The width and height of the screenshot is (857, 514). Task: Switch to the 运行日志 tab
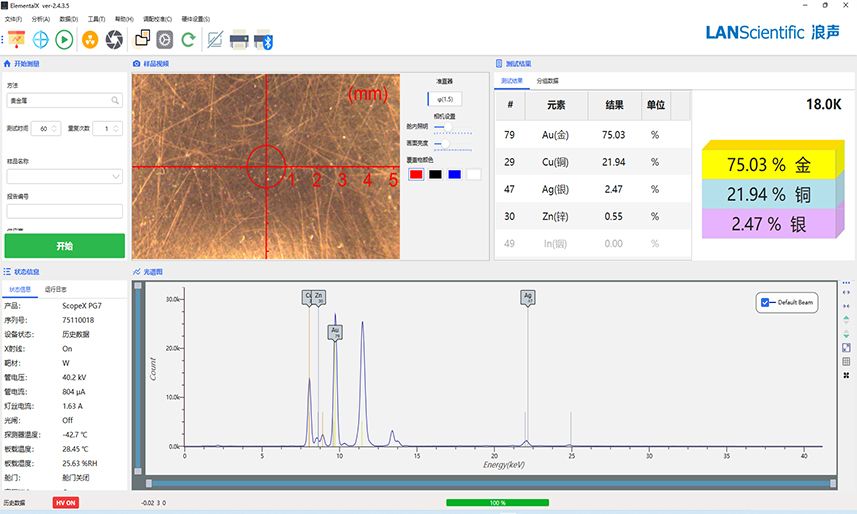56,289
